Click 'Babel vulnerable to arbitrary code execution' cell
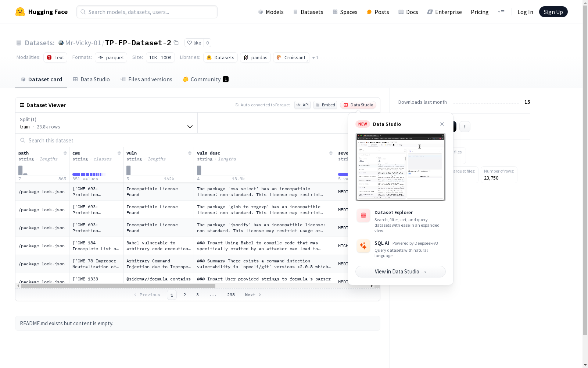588x368 pixels. [x=158, y=246]
